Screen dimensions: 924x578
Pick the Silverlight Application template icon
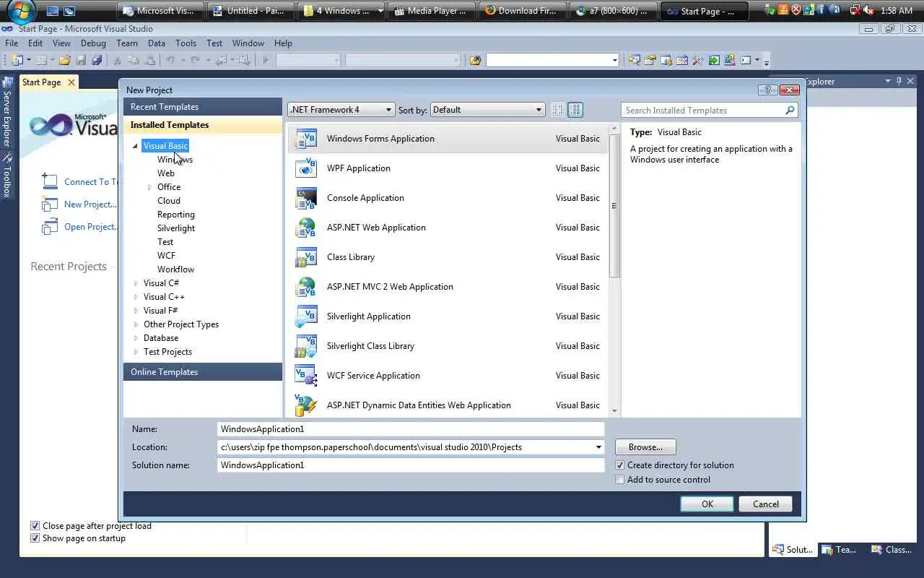click(x=306, y=316)
